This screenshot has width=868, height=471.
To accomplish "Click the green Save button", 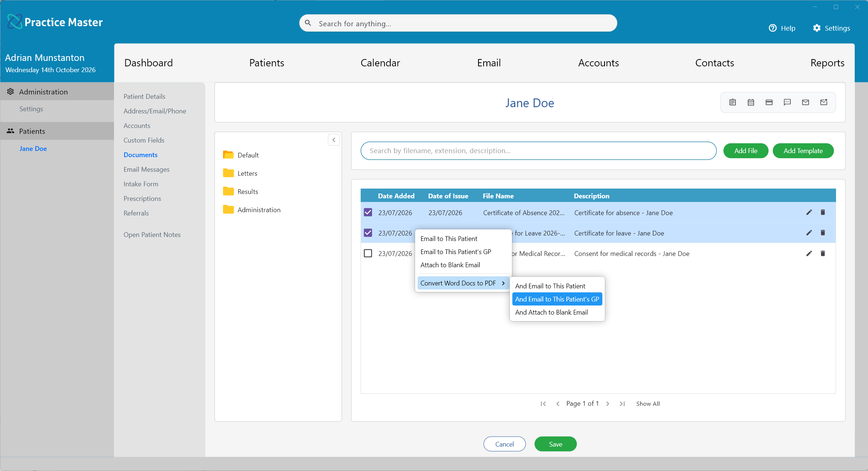I will click(555, 444).
